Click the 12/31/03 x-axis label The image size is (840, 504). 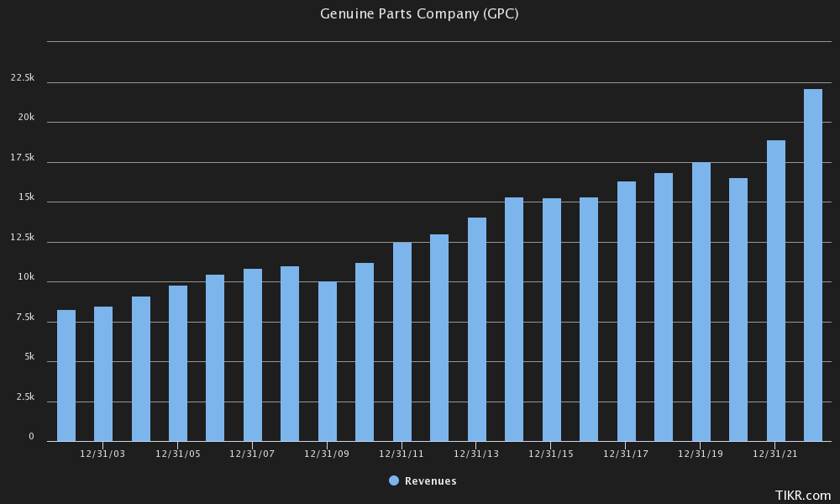[102, 454]
